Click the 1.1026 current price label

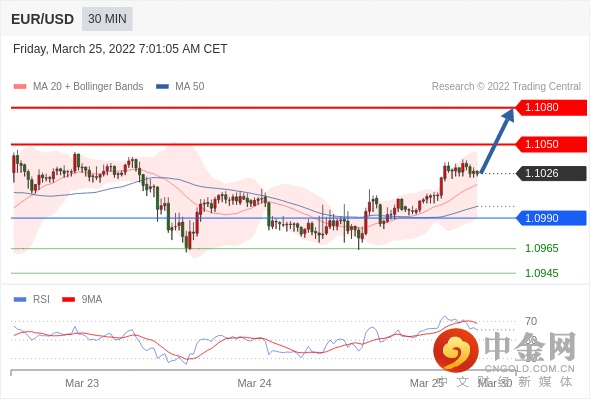(551, 173)
